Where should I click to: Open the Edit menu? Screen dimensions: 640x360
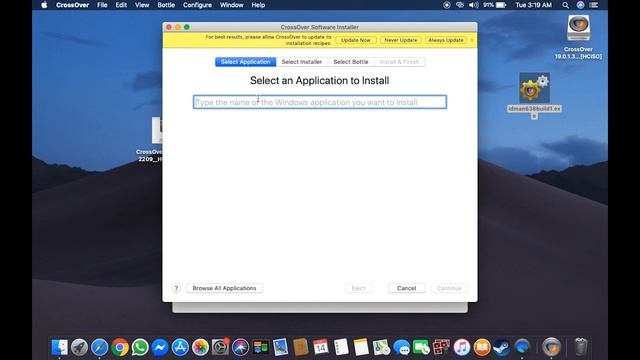pos(121,5)
